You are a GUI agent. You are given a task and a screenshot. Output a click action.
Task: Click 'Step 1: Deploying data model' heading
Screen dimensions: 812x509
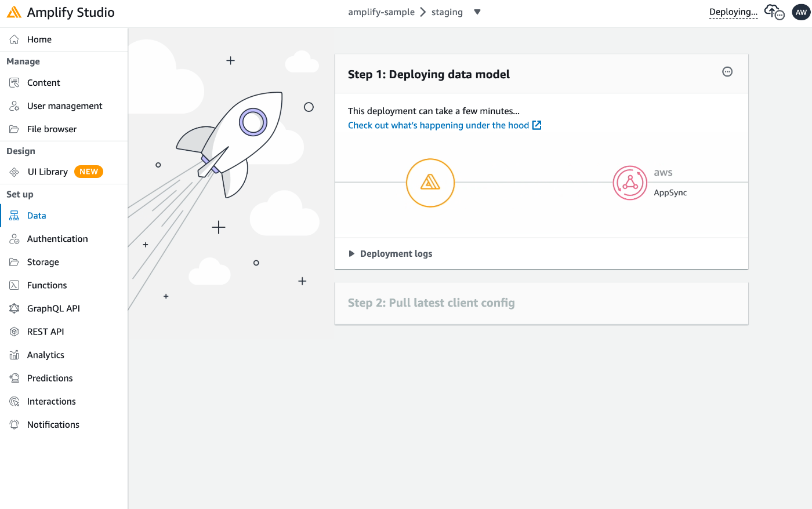tap(429, 74)
